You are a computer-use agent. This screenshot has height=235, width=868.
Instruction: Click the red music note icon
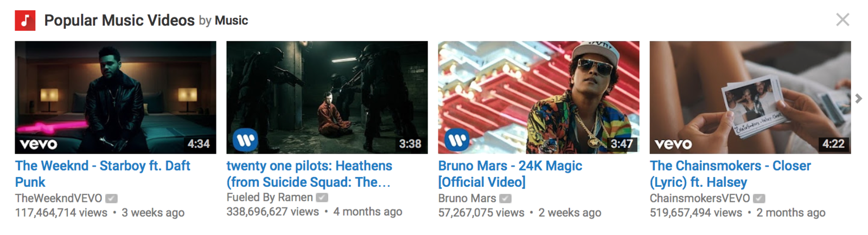(x=25, y=21)
